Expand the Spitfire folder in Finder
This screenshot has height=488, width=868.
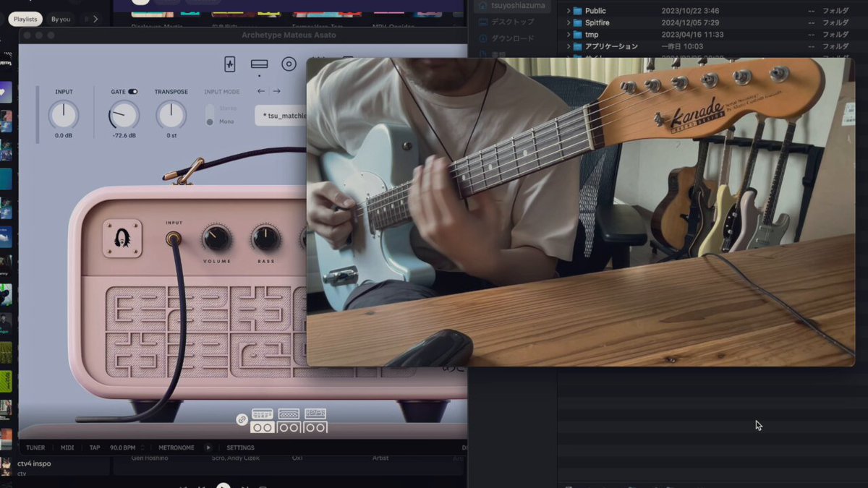[x=569, y=22]
